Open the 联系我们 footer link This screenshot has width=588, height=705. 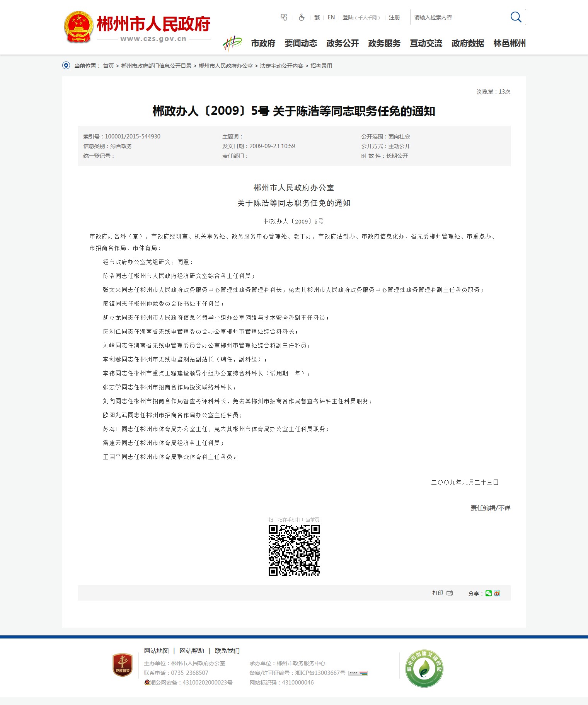[x=227, y=651]
